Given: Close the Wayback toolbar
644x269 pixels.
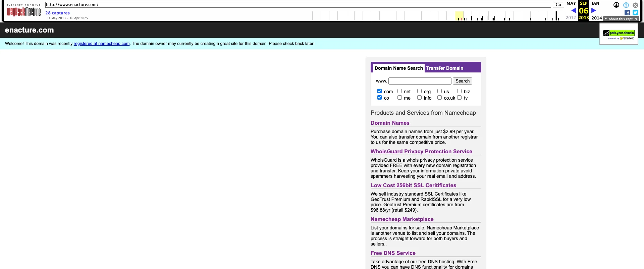Looking at the screenshot, I should [x=635, y=5].
